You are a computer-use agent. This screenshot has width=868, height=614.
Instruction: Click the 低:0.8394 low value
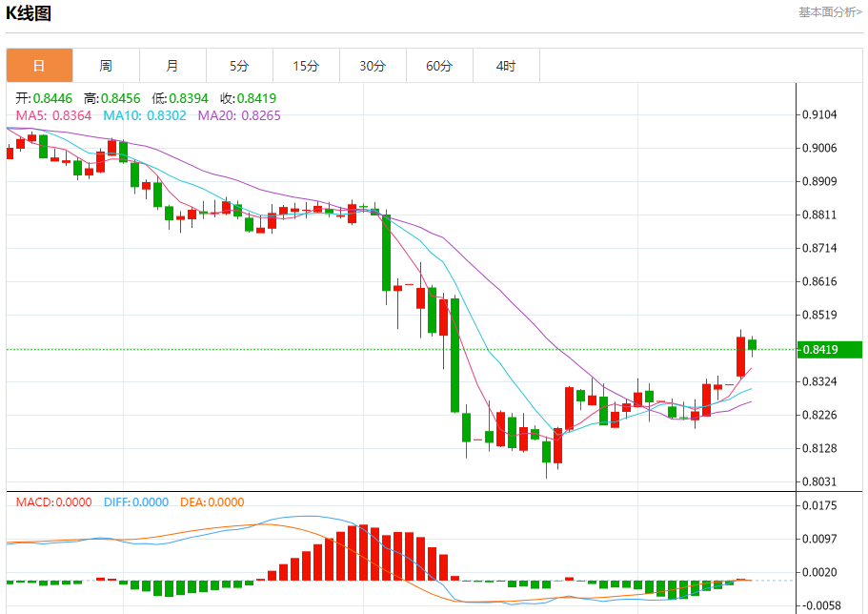coord(180,98)
